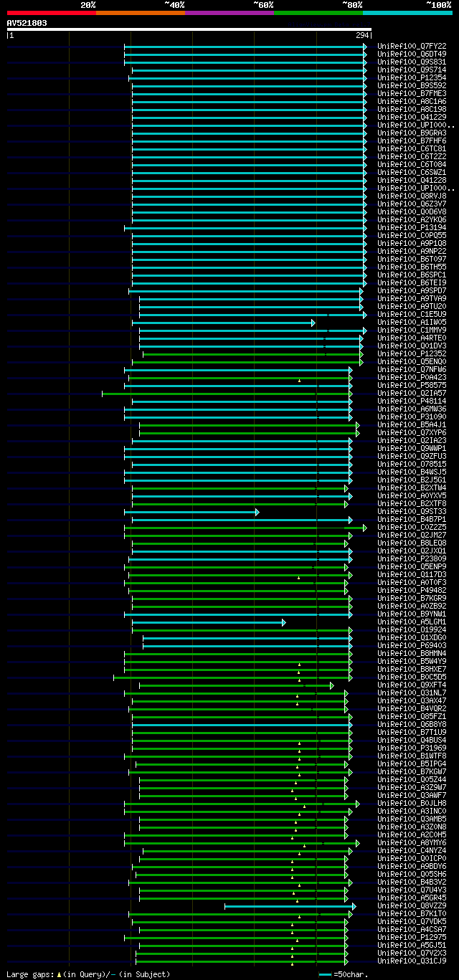Click label UniRef100_B7KGR9
459x980 pixels.
(412, 598)
